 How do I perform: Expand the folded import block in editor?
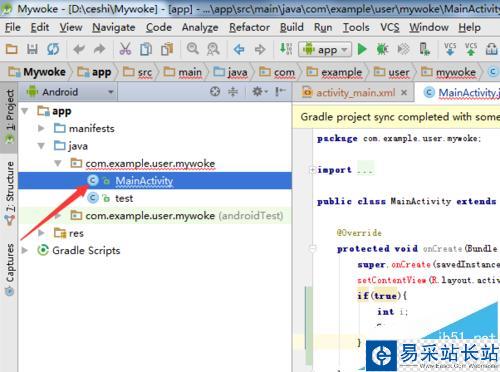click(312, 170)
